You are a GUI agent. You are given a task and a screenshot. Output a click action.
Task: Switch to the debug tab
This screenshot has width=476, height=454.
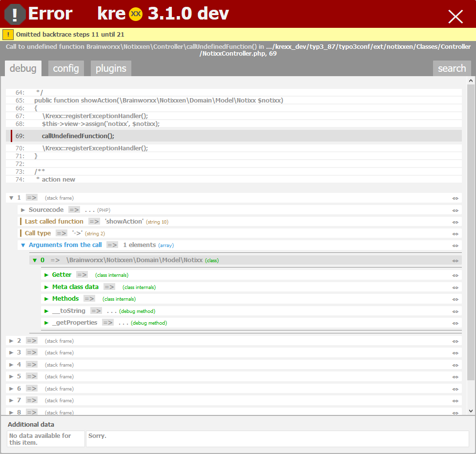coord(23,68)
